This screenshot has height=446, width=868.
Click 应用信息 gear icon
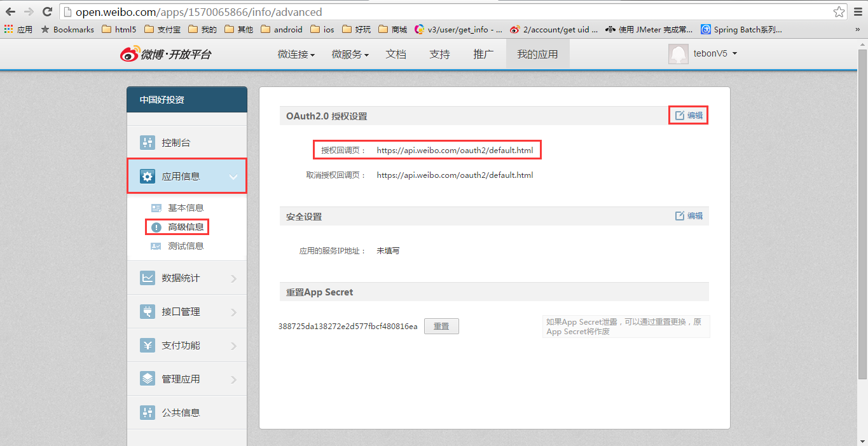(148, 176)
